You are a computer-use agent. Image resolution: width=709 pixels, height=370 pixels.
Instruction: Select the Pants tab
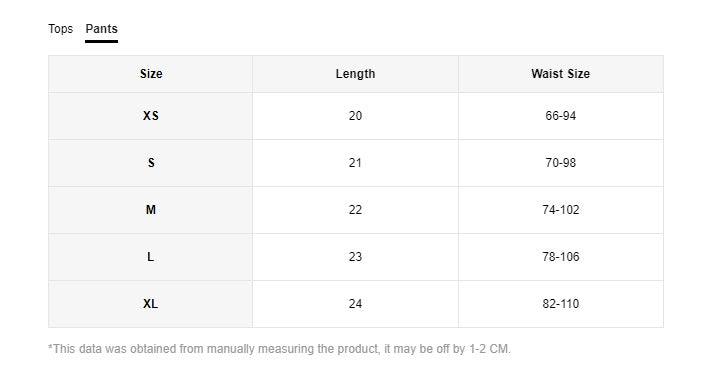101,29
